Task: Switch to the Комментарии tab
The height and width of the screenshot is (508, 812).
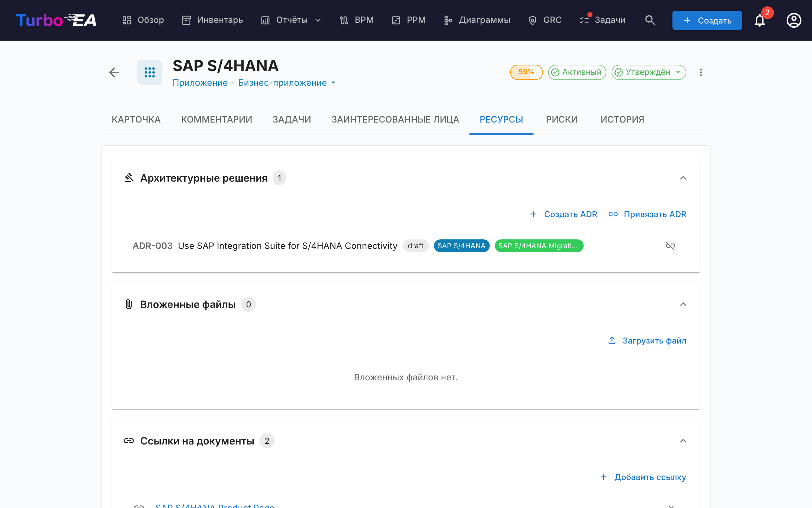Action: point(216,119)
